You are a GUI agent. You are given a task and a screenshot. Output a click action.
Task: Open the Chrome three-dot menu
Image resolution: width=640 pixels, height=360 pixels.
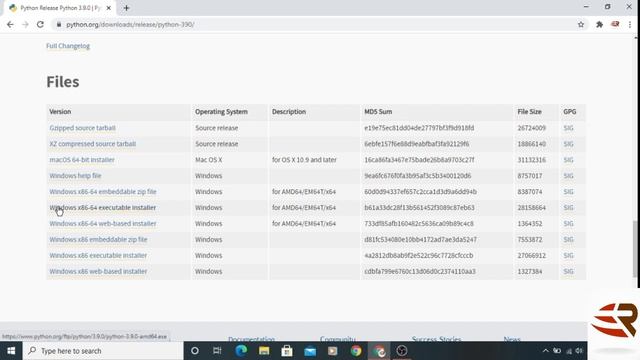tap(630, 24)
